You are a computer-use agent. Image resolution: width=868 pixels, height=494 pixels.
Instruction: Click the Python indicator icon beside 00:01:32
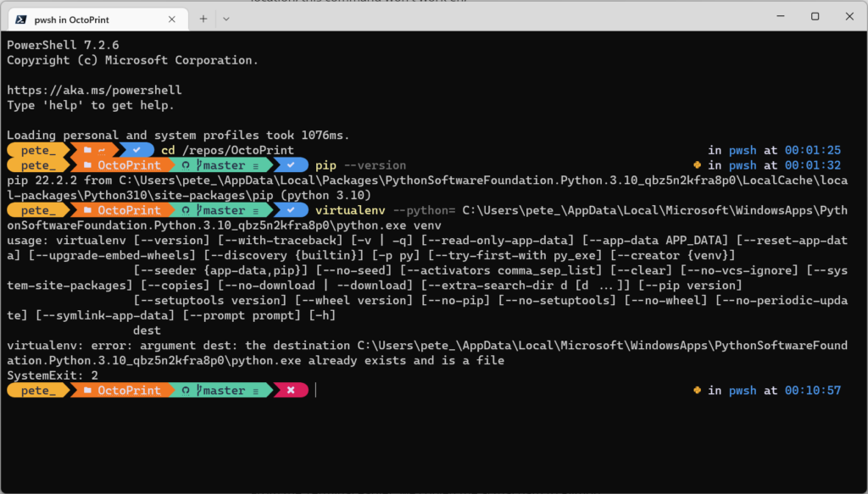click(x=697, y=165)
